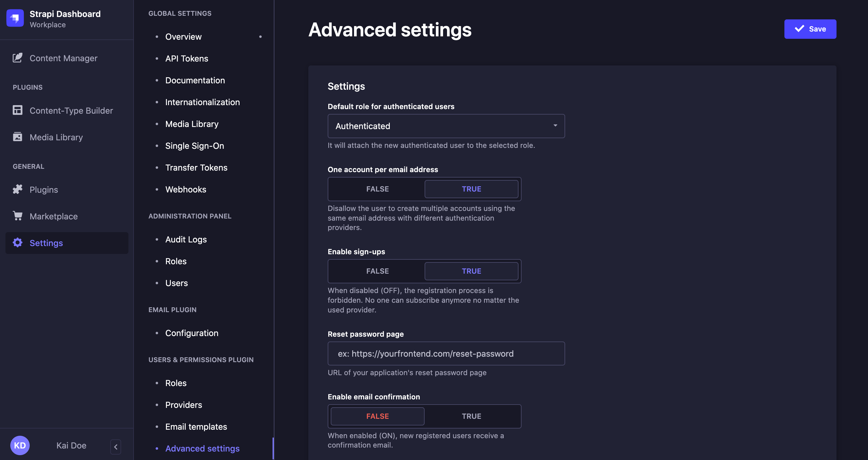Collapse the sidebar with the chevron button
The image size is (868, 460).
[115, 446]
